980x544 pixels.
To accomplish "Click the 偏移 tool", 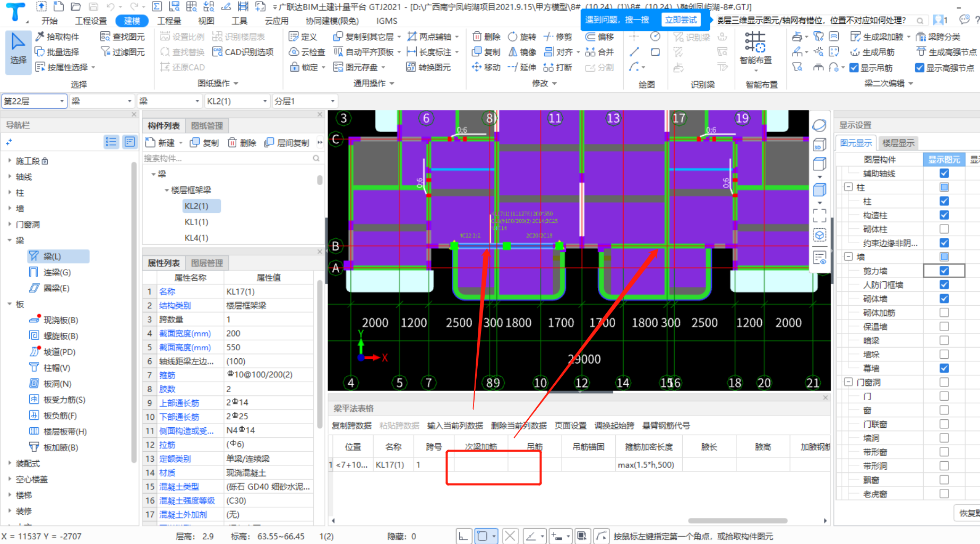I will pos(599,37).
